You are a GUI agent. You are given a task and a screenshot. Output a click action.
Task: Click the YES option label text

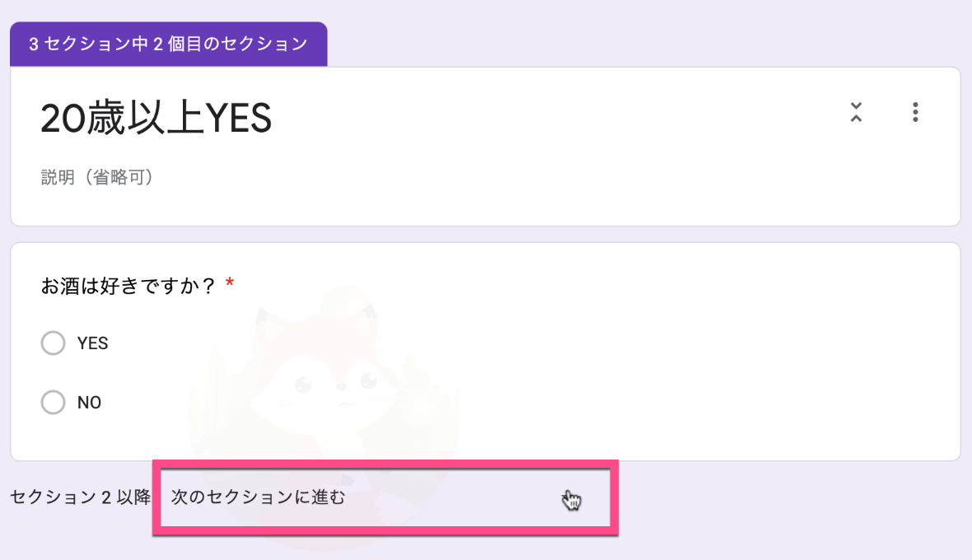(x=92, y=343)
